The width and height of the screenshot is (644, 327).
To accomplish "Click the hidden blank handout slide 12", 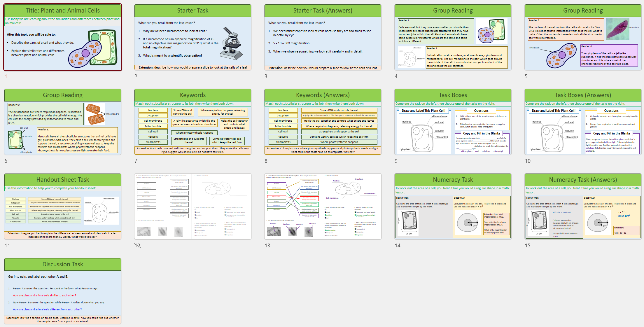I will pyautogui.click(x=192, y=207).
